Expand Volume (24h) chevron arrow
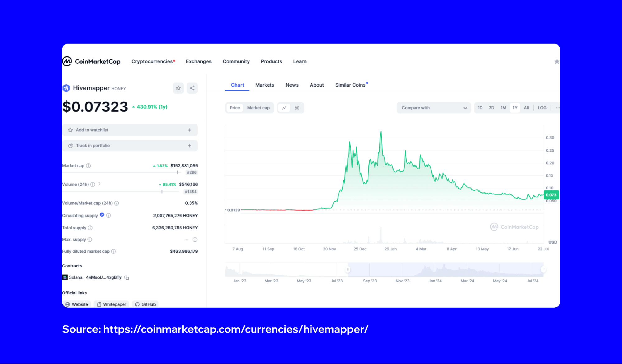 100,184
